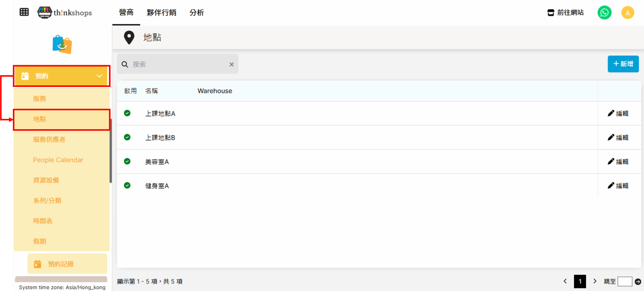644x291 pixels.
Task: Toggle enabled status of 美容室A
Action: (127, 161)
